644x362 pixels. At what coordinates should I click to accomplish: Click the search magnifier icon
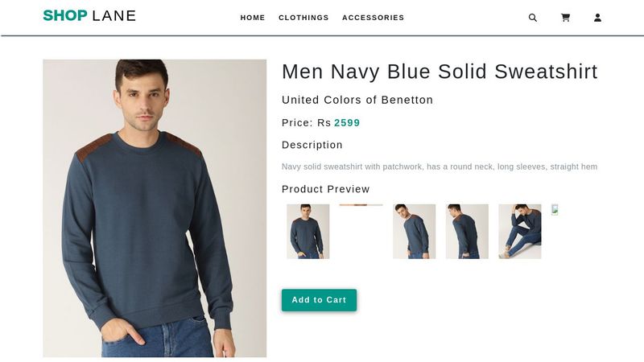532,18
